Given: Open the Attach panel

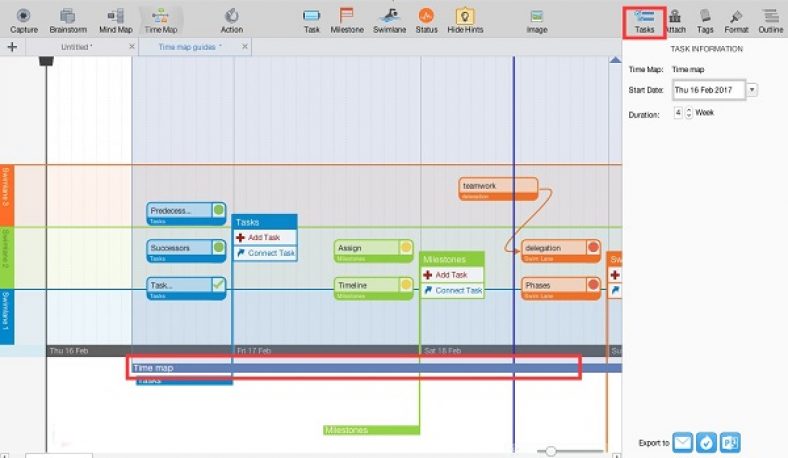Looking at the screenshot, I should pos(675,21).
